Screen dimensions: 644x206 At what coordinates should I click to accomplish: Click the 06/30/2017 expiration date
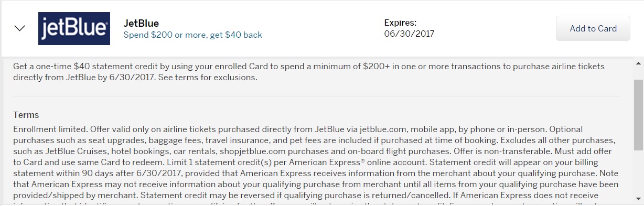coord(409,34)
